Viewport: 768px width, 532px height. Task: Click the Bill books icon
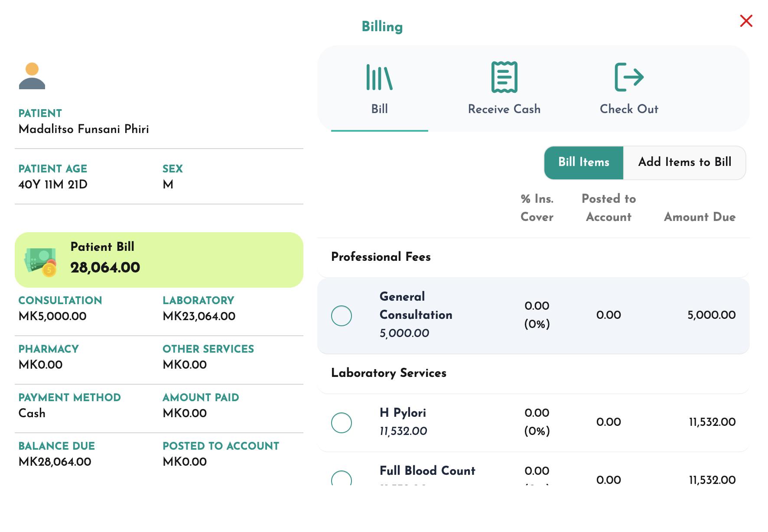379,77
